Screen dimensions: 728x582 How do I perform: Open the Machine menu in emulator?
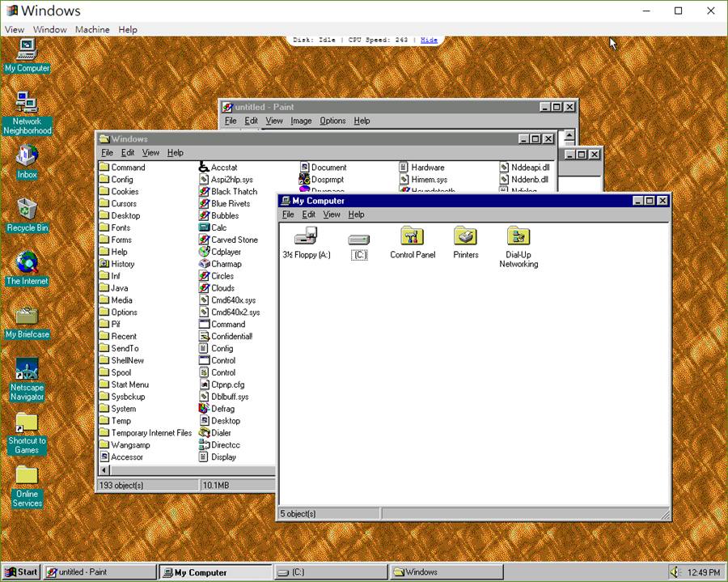[92, 30]
